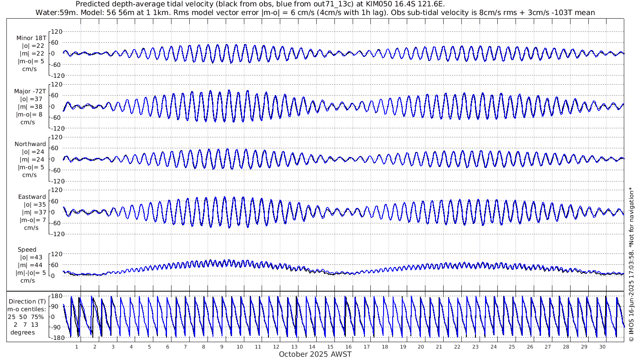Viewport: 637px width, 364px height.
Task: Click the 'Eastward' panel label
Action: [x=32, y=197]
